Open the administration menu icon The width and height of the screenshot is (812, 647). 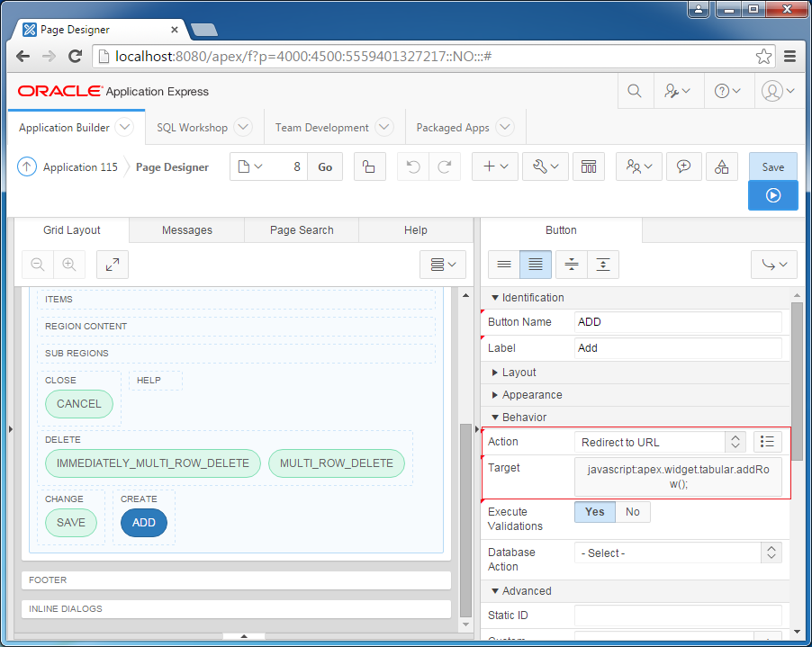point(677,91)
